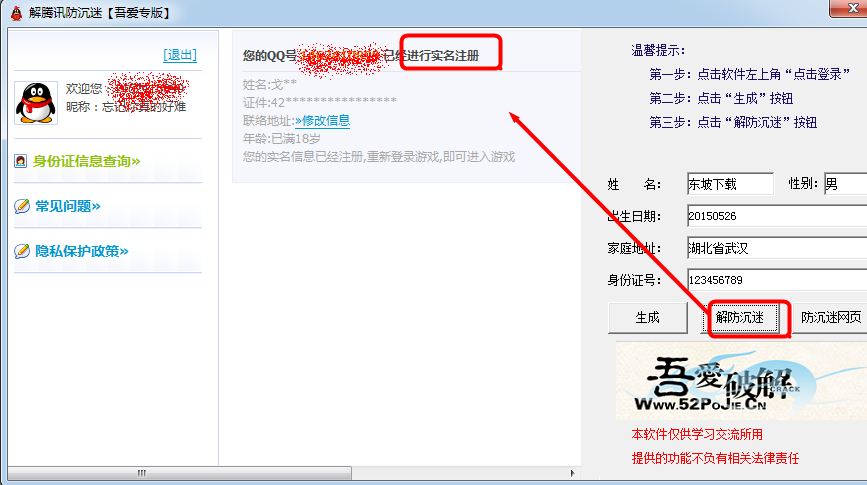The image size is (867, 485).
Task: Click the red app icon in title bar
Action: [x=17, y=13]
